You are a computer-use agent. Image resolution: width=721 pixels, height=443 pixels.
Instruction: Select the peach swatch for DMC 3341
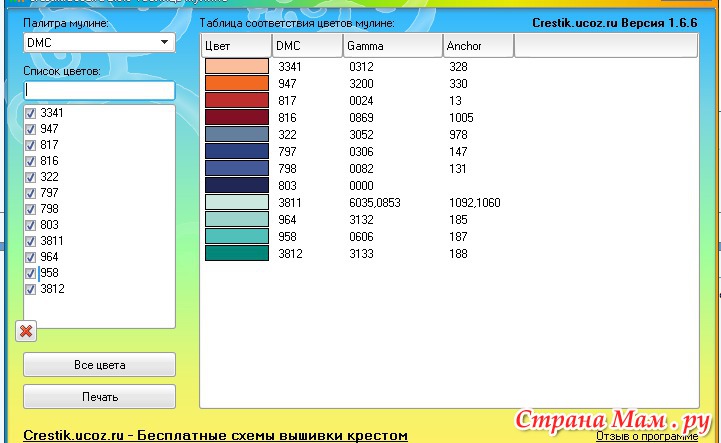pos(237,66)
